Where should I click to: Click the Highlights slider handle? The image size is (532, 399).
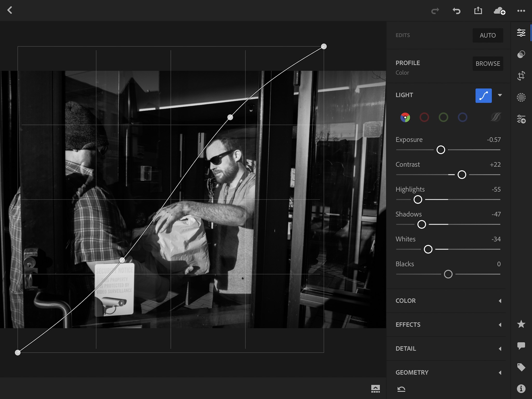coord(418,199)
